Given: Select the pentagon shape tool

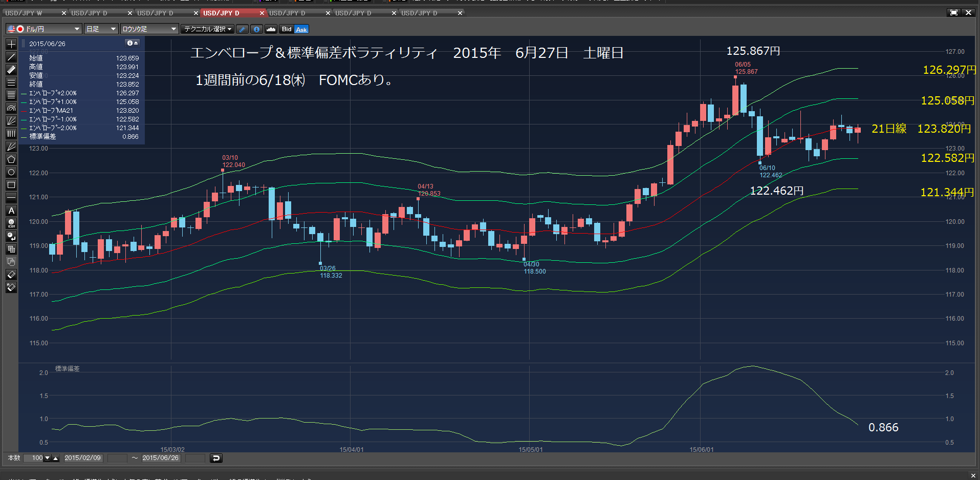Looking at the screenshot, I should (11, 159).
